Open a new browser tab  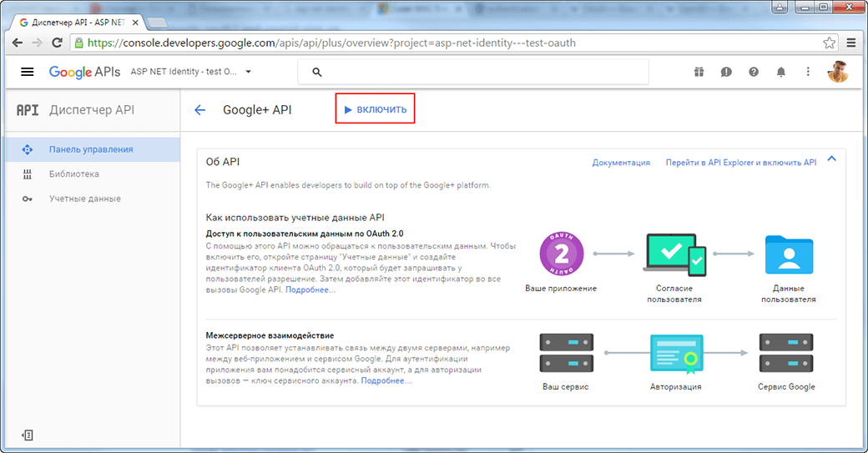pyautogui.click(x=158, y=23)
